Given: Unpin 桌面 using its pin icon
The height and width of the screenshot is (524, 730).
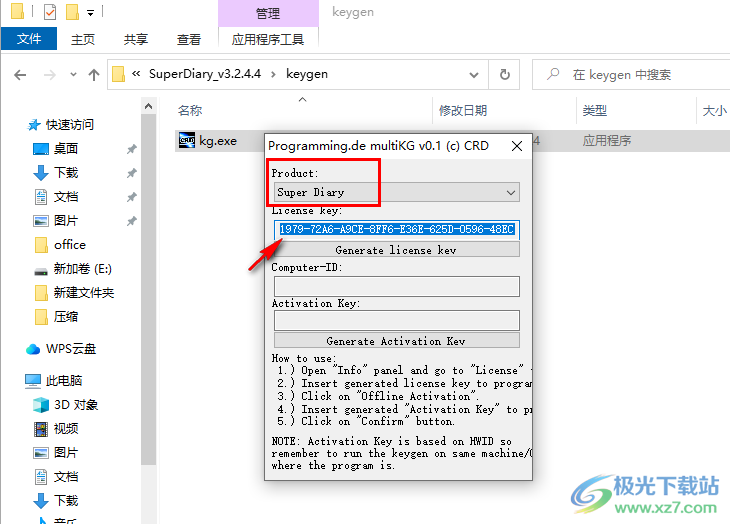Looking at the screenshot, I should [132, 149].
